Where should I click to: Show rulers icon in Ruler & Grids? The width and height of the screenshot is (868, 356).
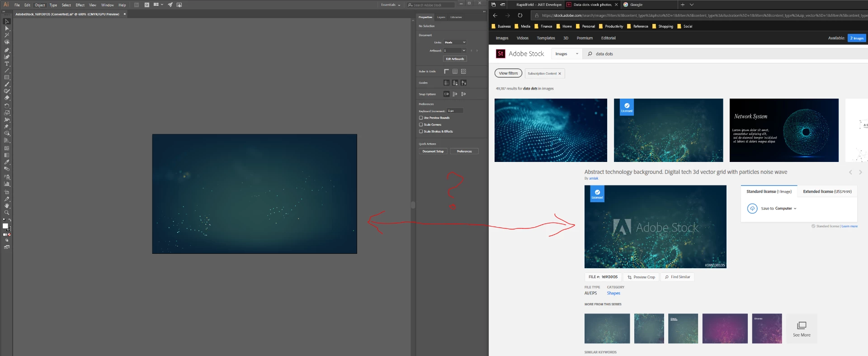click(446, 71)
